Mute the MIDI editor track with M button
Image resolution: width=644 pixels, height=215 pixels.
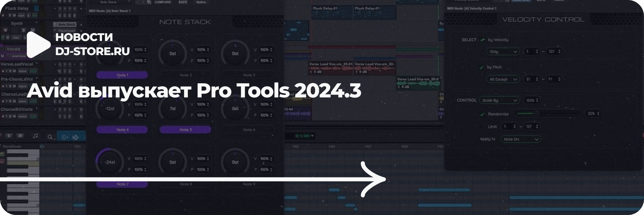(x=20, y=136)
